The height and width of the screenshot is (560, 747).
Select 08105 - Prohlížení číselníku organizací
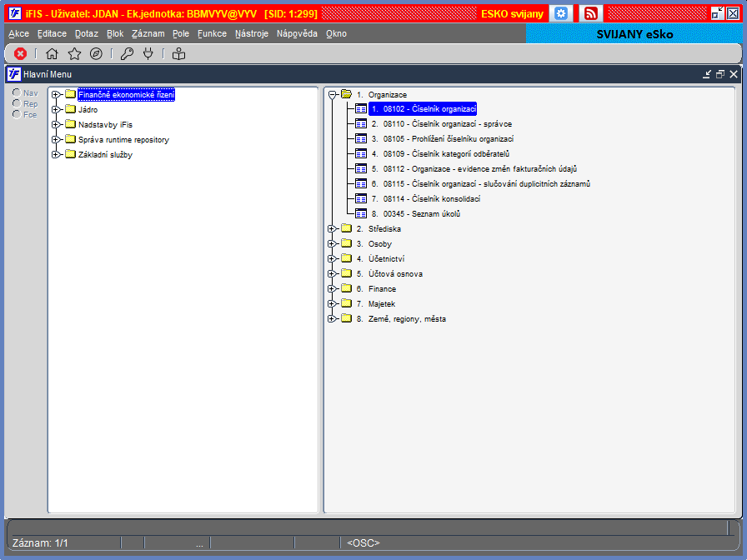coord(443,139)
